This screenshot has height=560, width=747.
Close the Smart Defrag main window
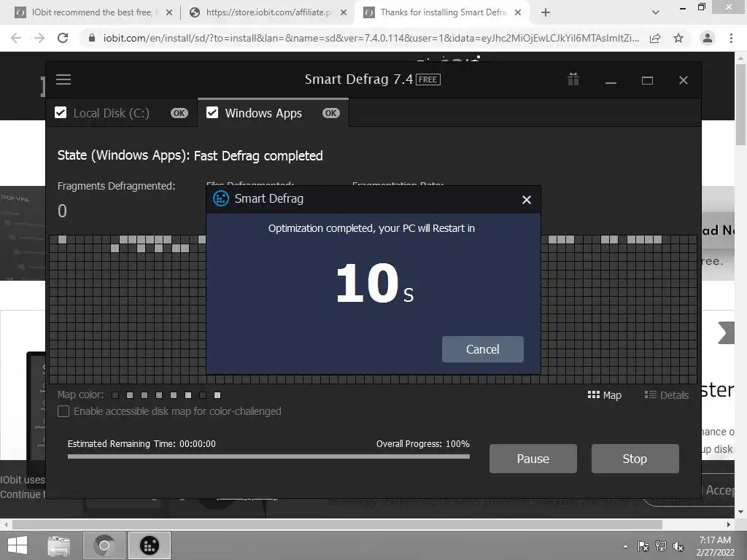tap(683, 80)
